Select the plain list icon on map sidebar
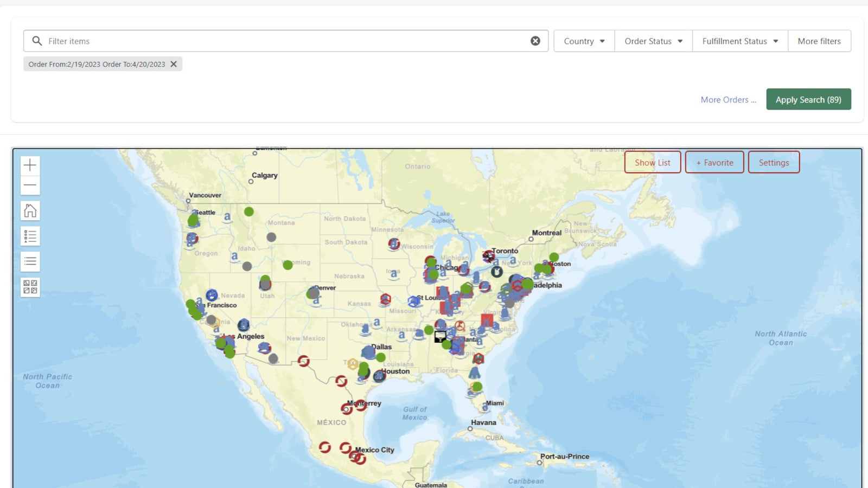 (30, 261)
